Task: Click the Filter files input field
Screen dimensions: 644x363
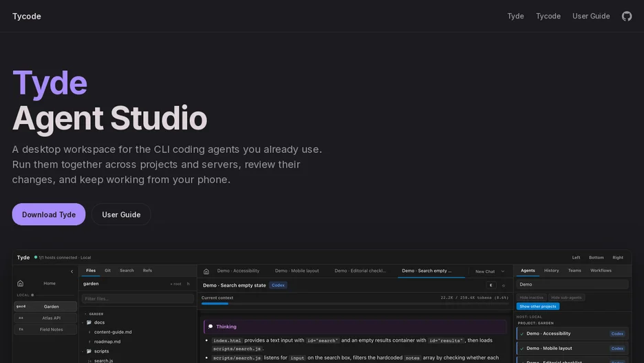Action: pos(138,298)
